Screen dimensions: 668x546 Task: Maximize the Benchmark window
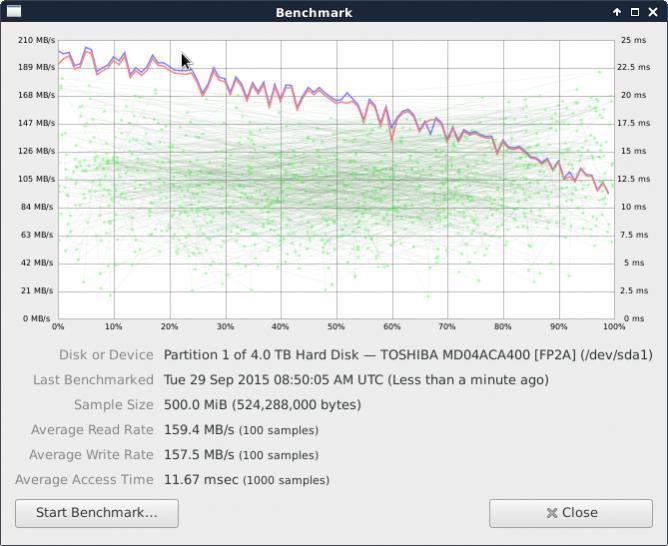click(635, 12)
